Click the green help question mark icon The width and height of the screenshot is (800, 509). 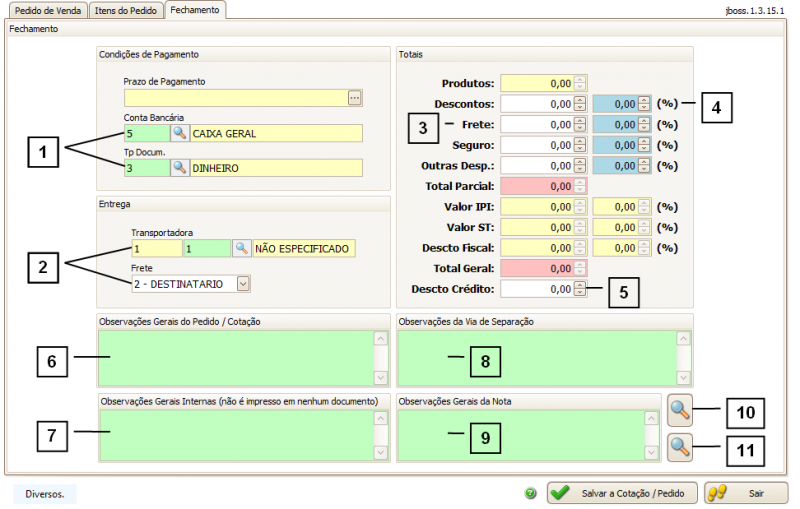click(x=530, y=493)
